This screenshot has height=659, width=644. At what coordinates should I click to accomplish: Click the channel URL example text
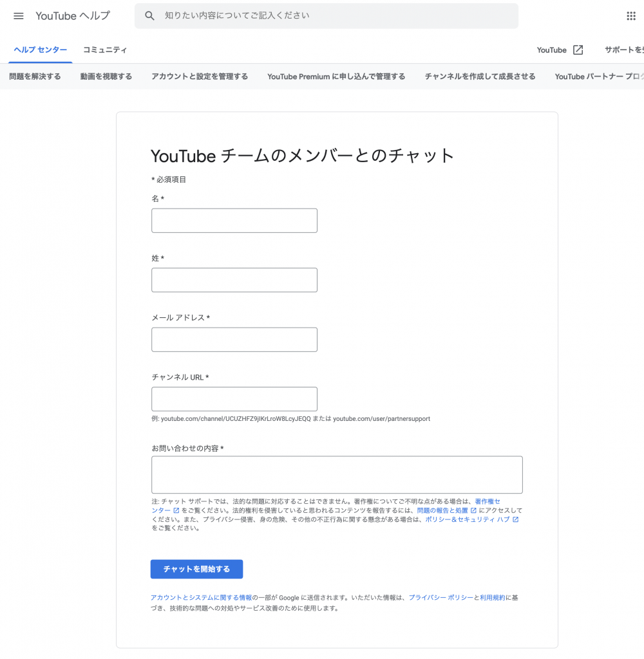coord(290,418)
